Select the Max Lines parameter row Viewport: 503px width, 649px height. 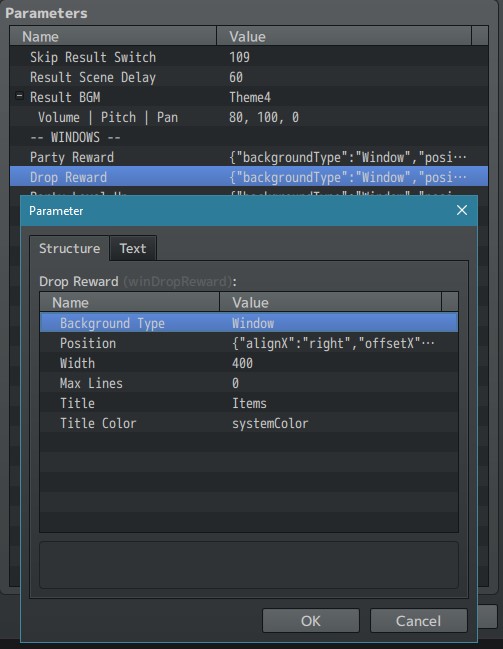tap(249, 383)
